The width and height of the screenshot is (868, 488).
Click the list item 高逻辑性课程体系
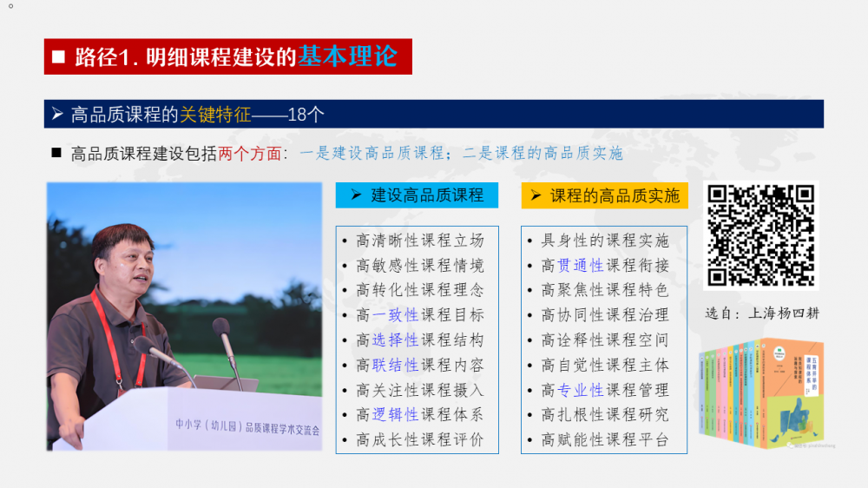[x=420, y=414]
